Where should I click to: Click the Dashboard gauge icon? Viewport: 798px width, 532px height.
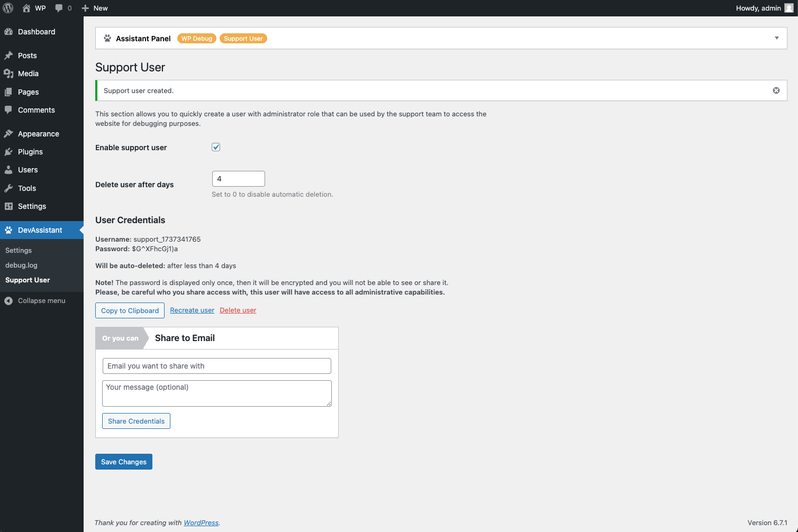pyautogui.click(x=8, y=32)
